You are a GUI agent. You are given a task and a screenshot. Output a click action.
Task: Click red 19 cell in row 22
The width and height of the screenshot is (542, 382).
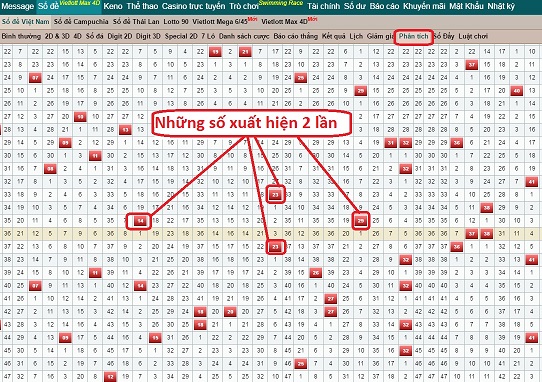point(215,52)
